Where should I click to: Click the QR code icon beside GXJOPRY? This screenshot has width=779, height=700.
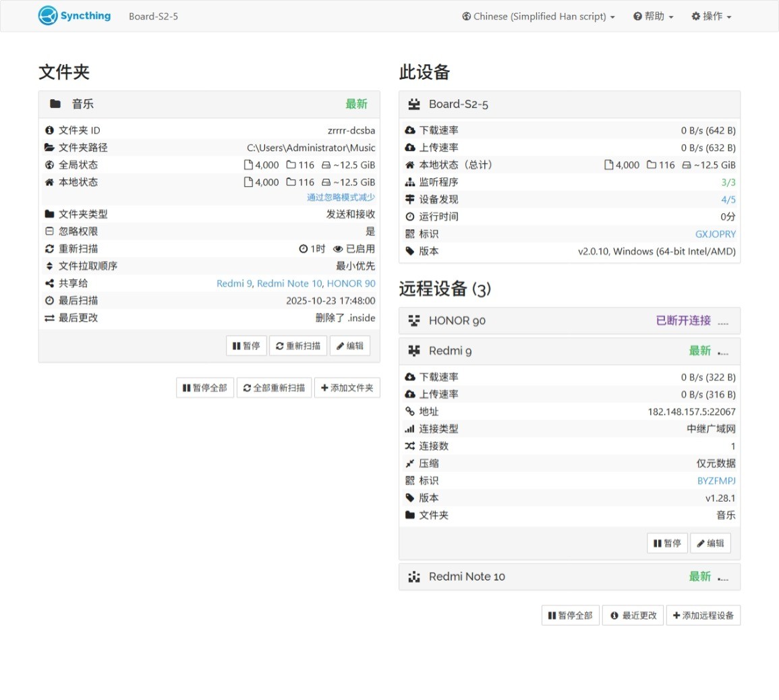pyautogui.click(x=409, y=234)
